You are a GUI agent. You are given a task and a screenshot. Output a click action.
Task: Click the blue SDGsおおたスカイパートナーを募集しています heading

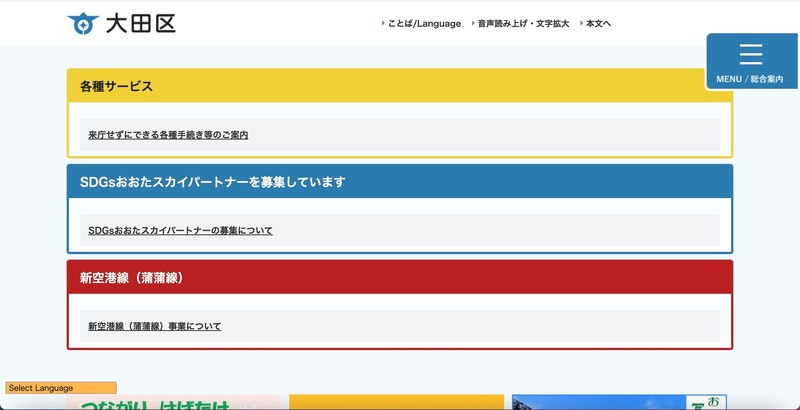[212, 182]
